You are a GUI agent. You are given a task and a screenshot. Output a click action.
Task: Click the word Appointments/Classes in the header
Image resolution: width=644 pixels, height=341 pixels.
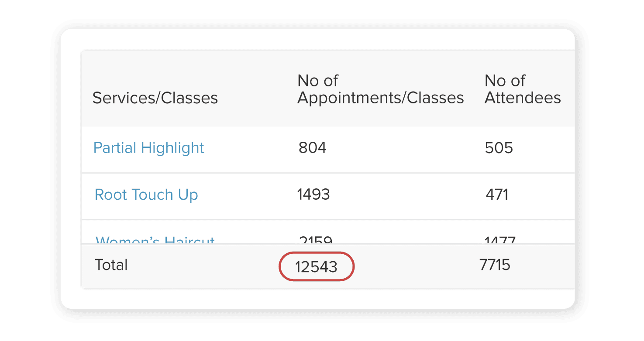pos(380,98)
